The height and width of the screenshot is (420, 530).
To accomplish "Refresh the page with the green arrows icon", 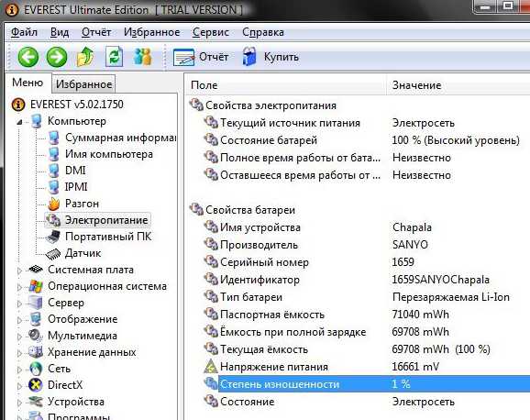I will pyautogui.click(x=115, y=57).
